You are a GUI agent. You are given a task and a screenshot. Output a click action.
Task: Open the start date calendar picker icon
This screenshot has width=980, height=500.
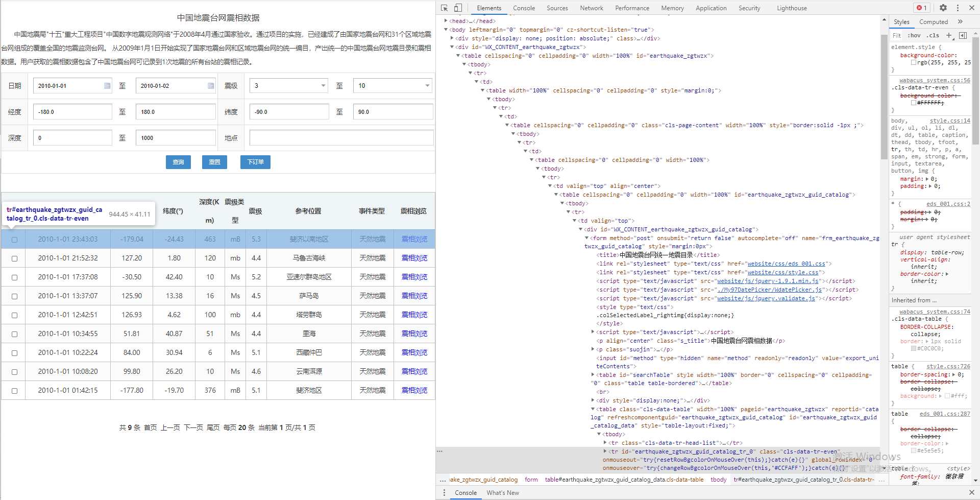[x=107, y=86]
